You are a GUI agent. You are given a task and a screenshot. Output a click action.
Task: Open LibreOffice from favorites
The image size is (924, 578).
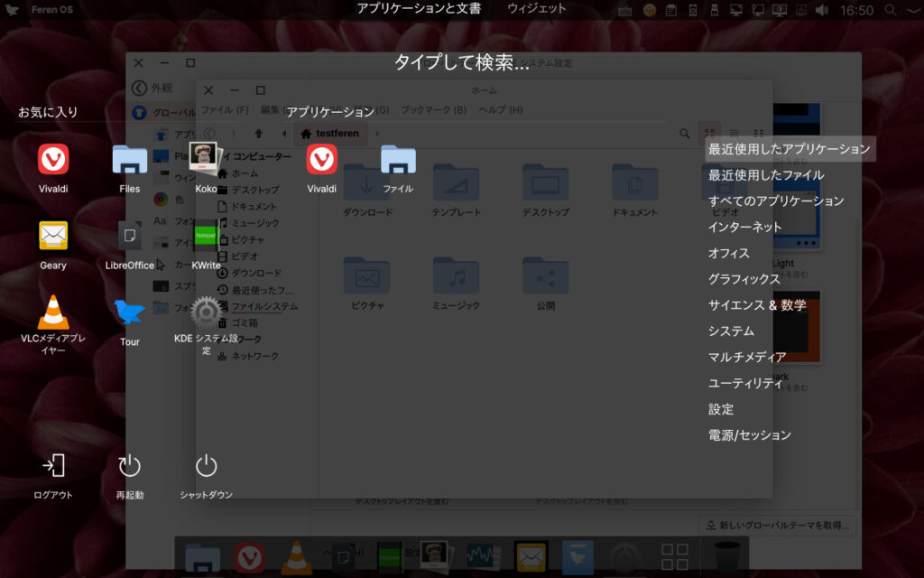coord(130,236)
